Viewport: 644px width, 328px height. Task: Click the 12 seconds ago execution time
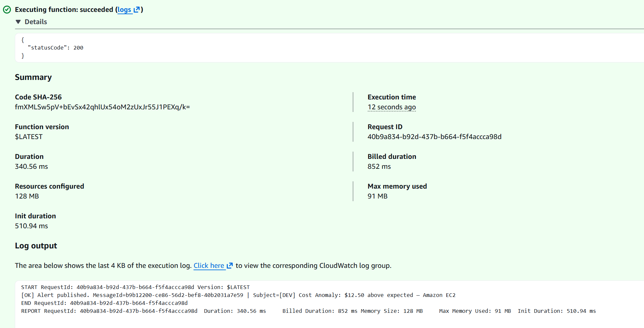[391, 107]
